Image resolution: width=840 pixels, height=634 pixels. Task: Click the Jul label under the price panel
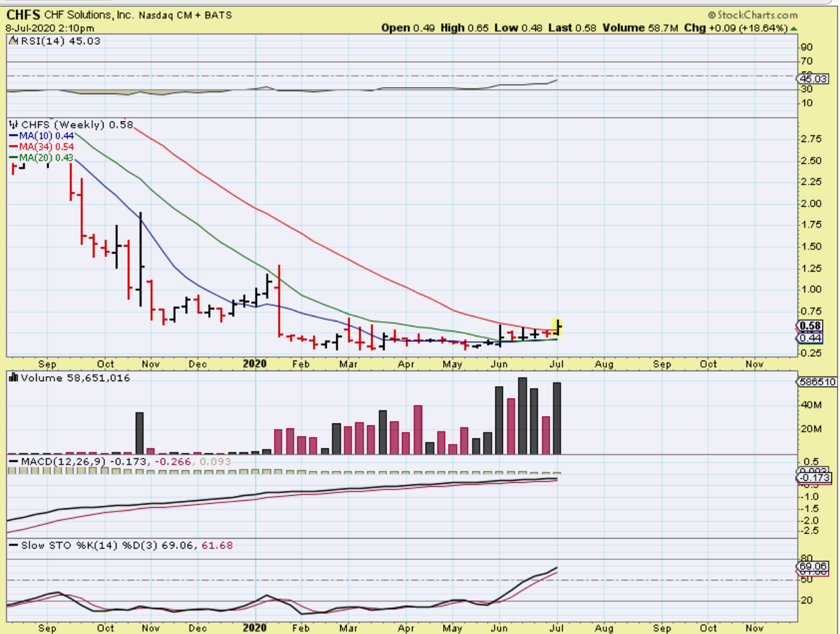click(556, 364)
